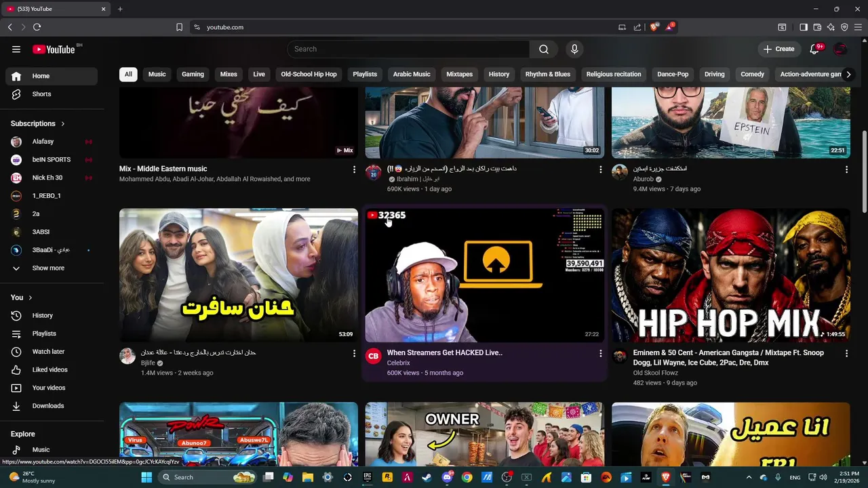Open options for Eminem & 50 Cent mixtape
This screenshot has width=868, height=488.
[846, 353]
